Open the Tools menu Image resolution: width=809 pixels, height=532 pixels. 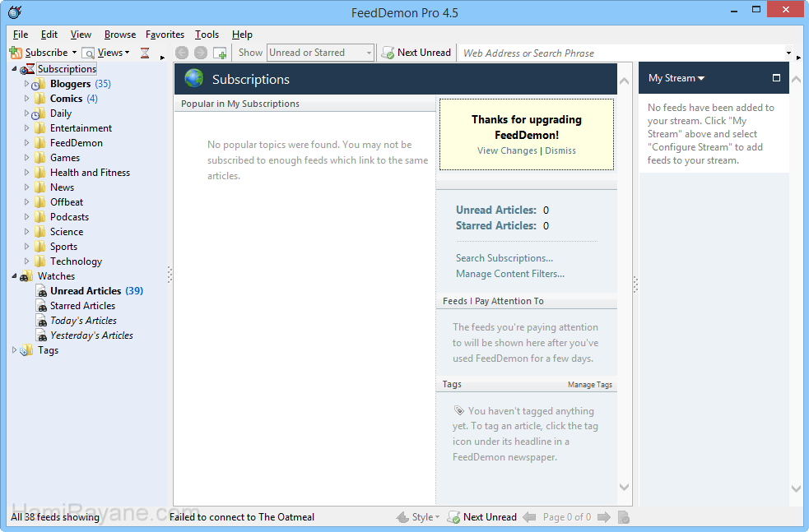[x=207, y=35]
